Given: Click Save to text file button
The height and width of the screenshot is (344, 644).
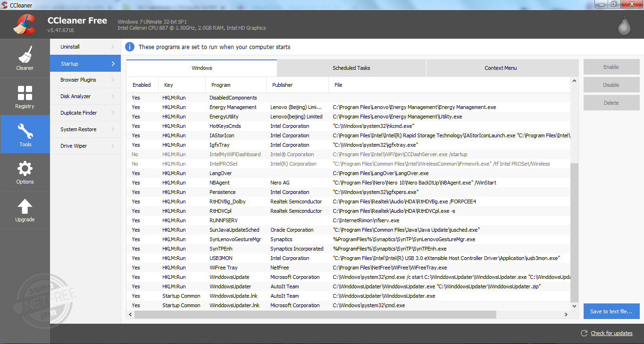Looking at the screenshot, I should coord(611,311).
